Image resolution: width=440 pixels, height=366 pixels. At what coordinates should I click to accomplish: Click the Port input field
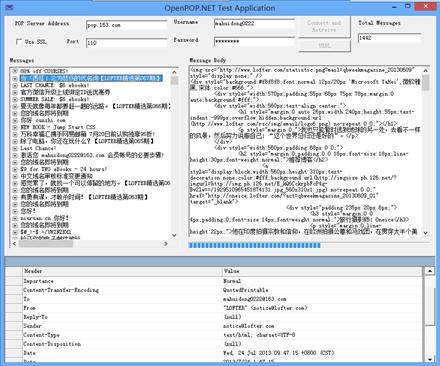coord(126,43)
